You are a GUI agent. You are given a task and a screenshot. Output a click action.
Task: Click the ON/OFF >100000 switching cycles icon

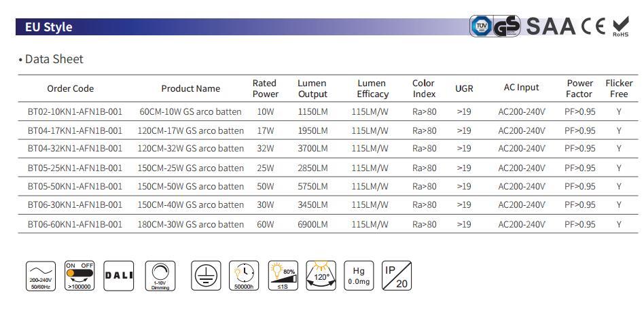point(79,276)
